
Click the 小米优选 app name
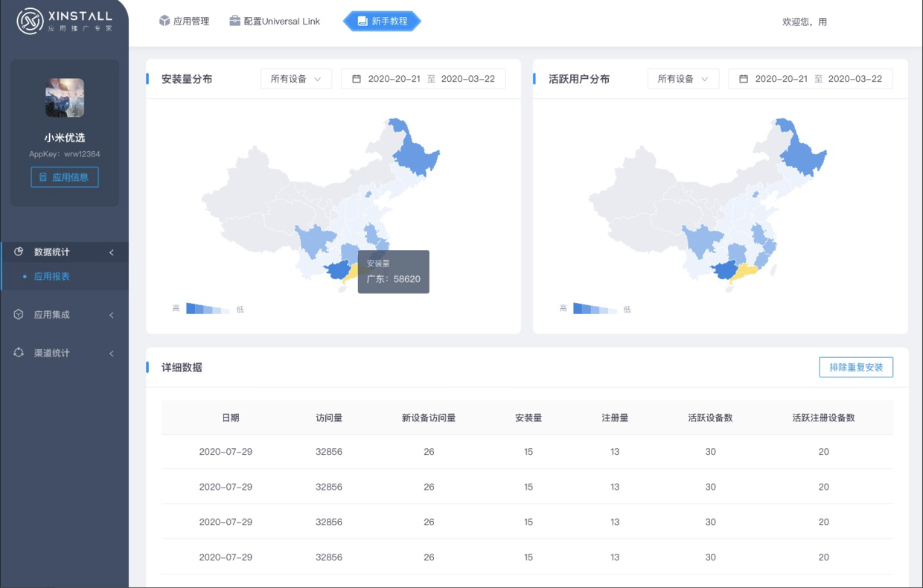point(65,138)
